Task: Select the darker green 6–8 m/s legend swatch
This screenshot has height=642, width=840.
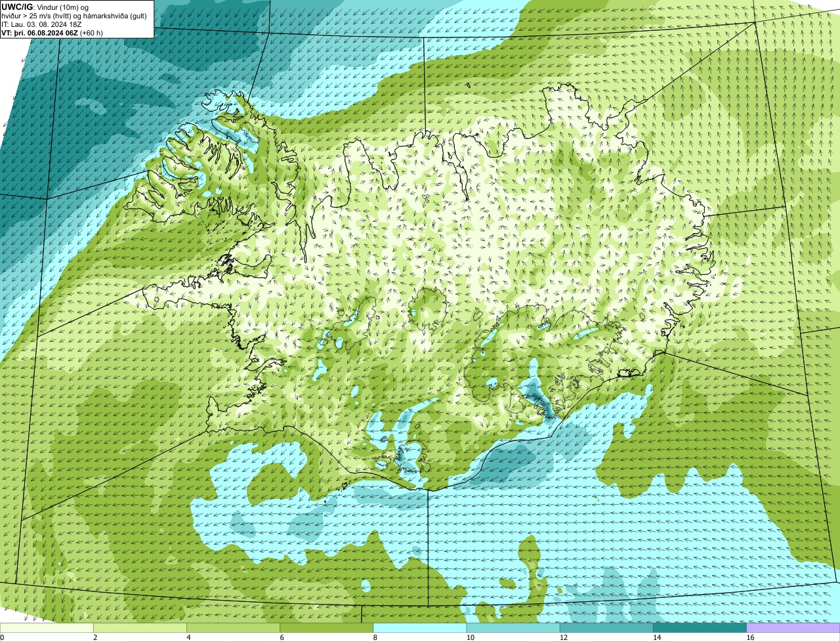Action: pos(327,628)
